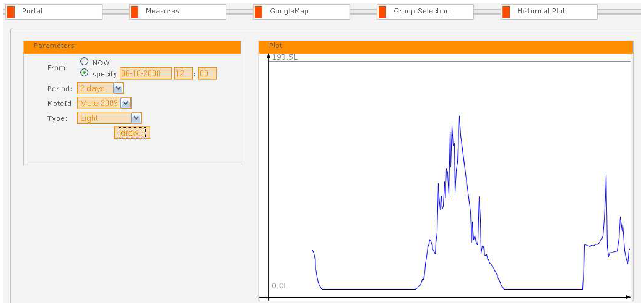This screenshot has height=306, width=644.
Task: Click the orange square beside Portal
Action: pos(11,12)
